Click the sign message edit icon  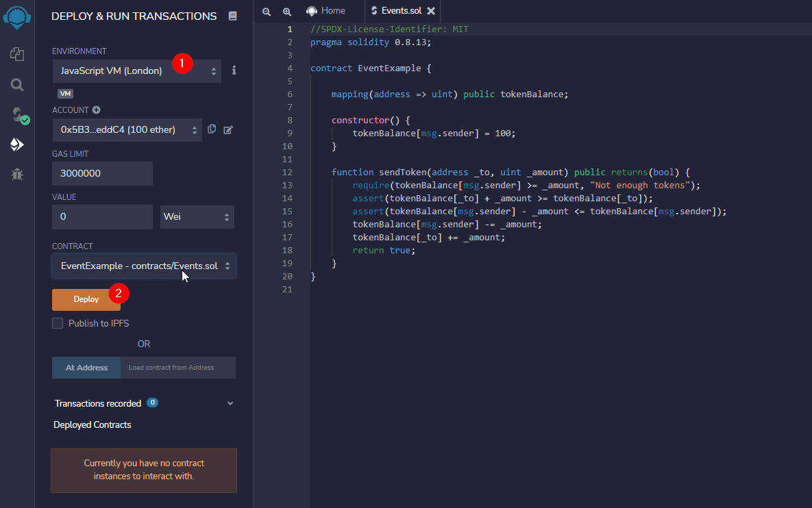228,130
